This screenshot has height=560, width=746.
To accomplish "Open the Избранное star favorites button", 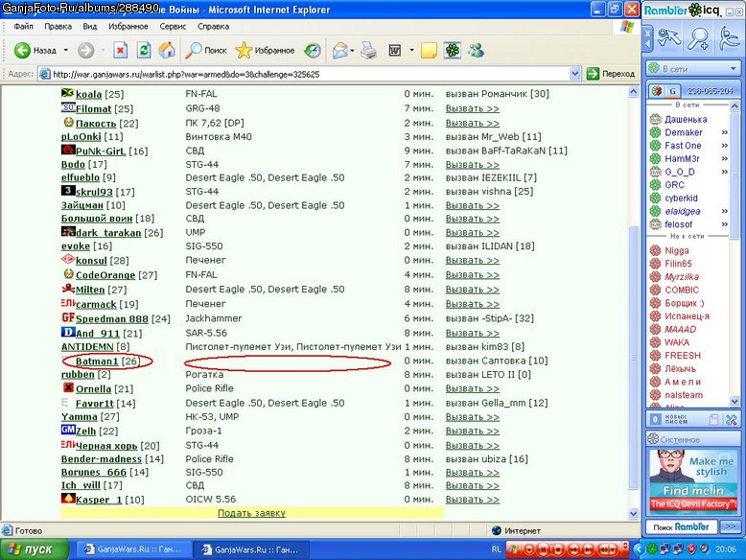I will tap(265, 50).
